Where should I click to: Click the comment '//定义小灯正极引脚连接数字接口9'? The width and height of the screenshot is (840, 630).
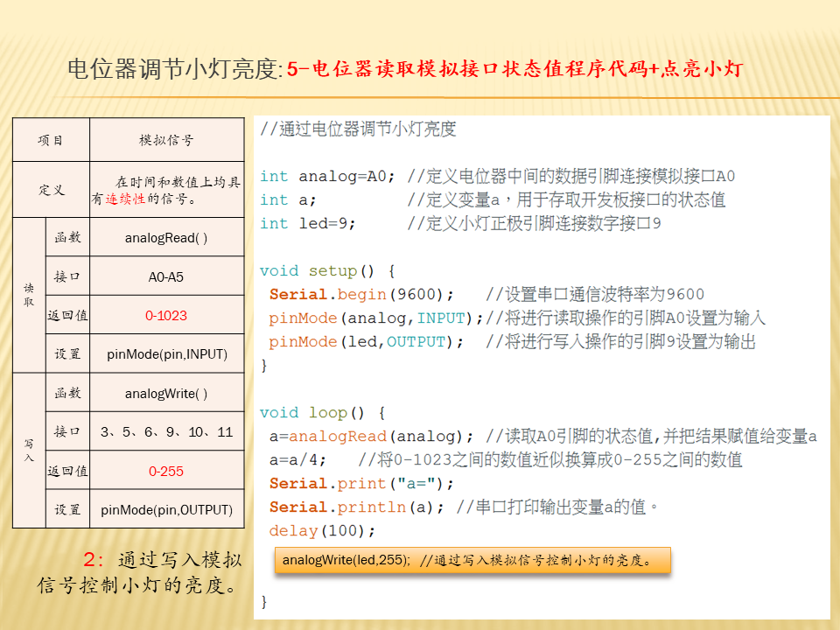pyautogui.click(x=534, y=223)
